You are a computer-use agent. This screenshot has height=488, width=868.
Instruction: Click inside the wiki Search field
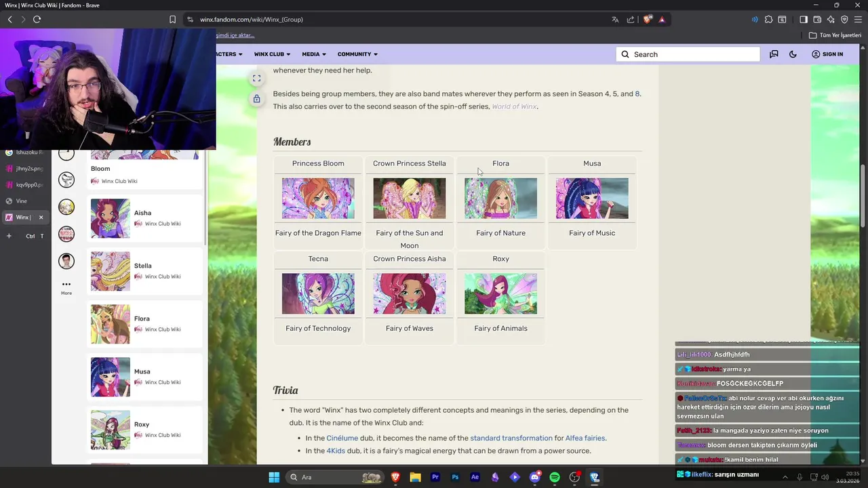coord(688,54)
